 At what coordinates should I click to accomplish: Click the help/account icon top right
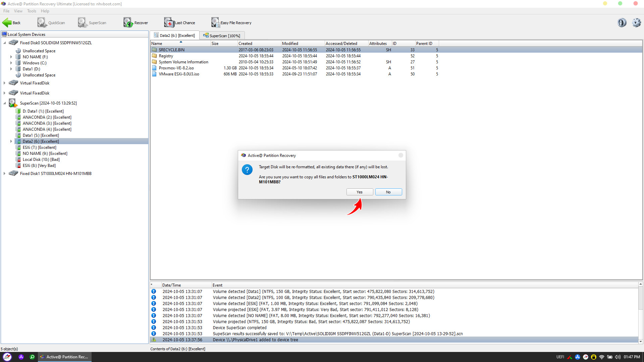(622, 22)
